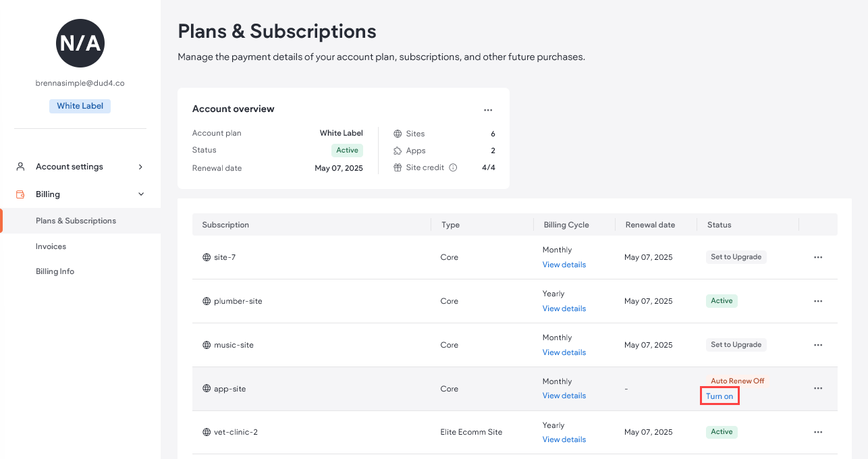Image resolution: width=868 pixels, height=459 pixels.
Task: Expand the Account settings section
Action: point(140,166)
